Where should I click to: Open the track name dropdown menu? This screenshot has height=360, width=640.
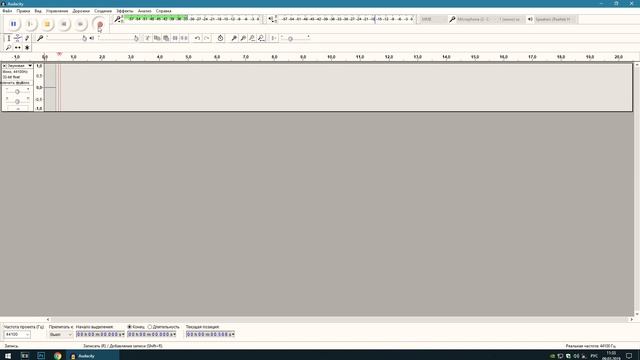(x=20, y=66)
